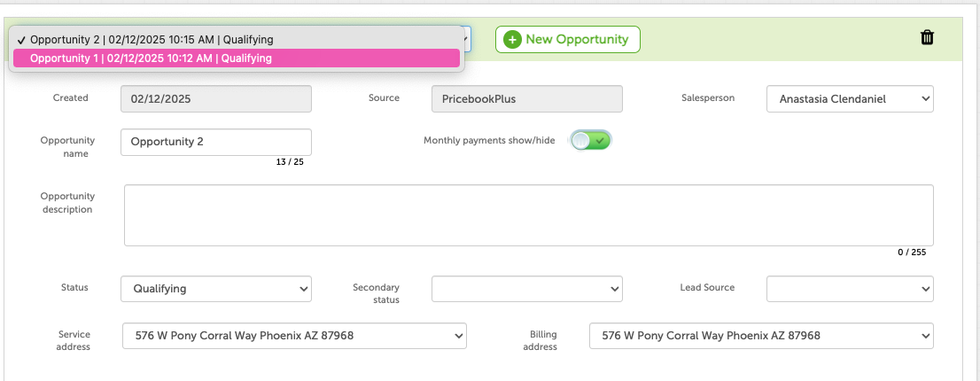Click the green plus icon for New Opportunity

coord(512,39)
